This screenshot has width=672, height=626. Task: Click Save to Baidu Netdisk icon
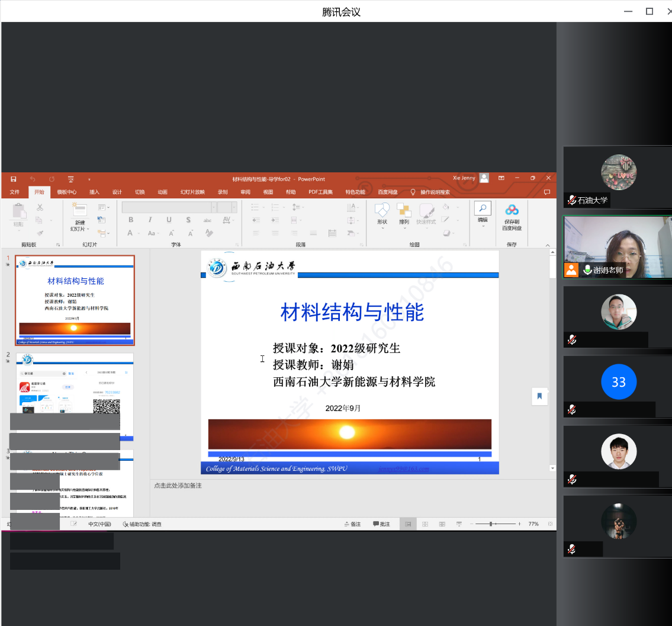[x=512, y=211]
